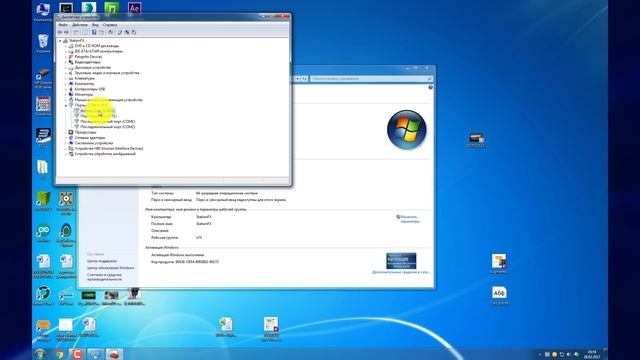640x360 pixels.
Task: Click the Windows Start button
Action: point(40,354)
